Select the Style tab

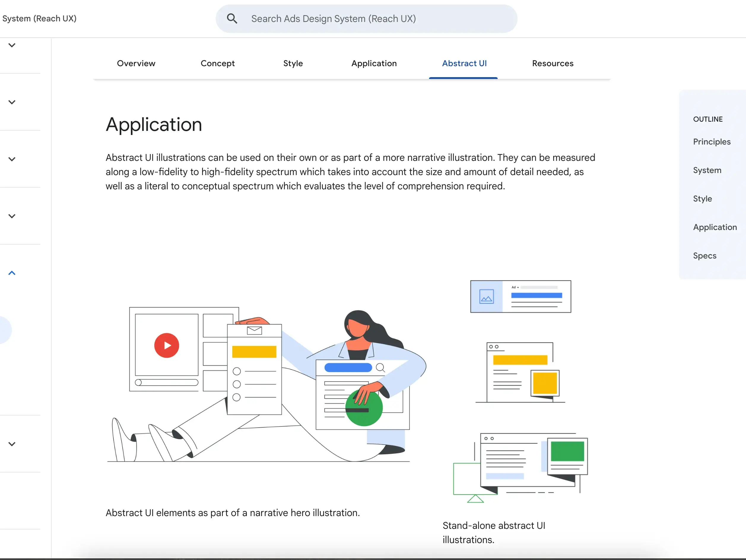coord(293,64)
